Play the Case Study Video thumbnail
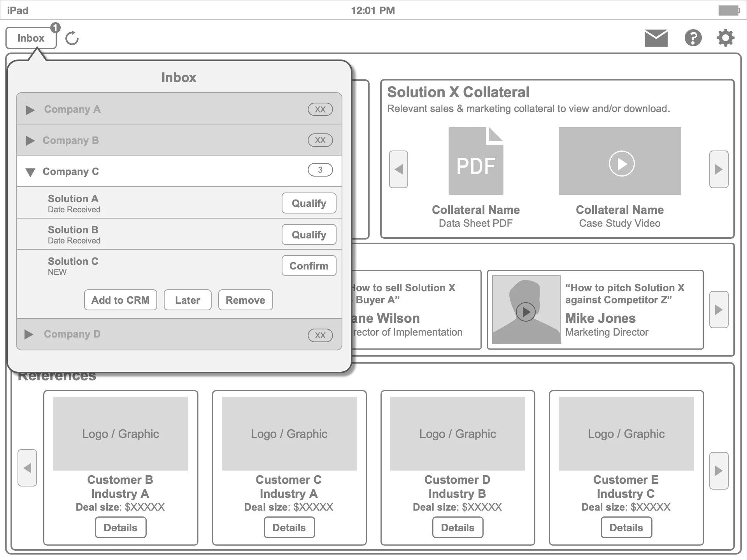The width and height of the screenshot is (747, 560). 621,163
